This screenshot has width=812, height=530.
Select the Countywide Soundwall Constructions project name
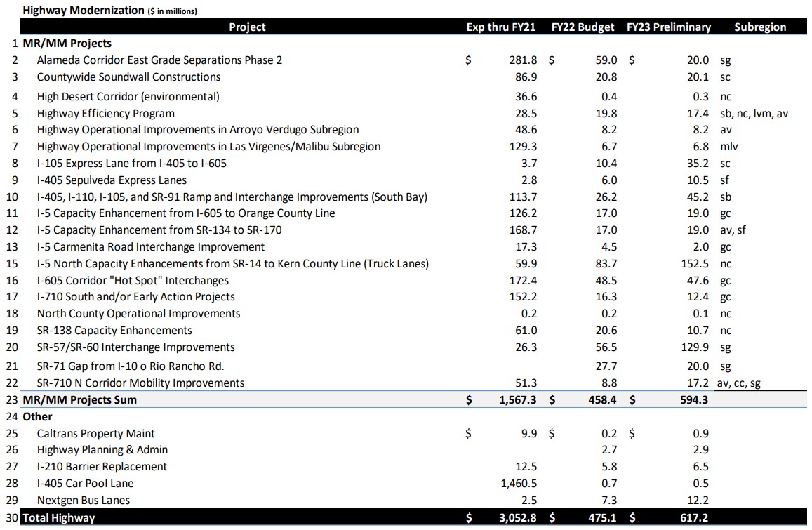click(x=128, y=77)
